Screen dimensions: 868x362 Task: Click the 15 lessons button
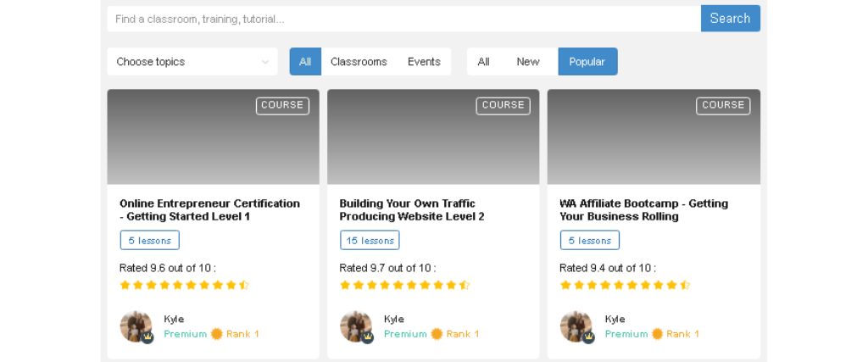click(370, 240)
